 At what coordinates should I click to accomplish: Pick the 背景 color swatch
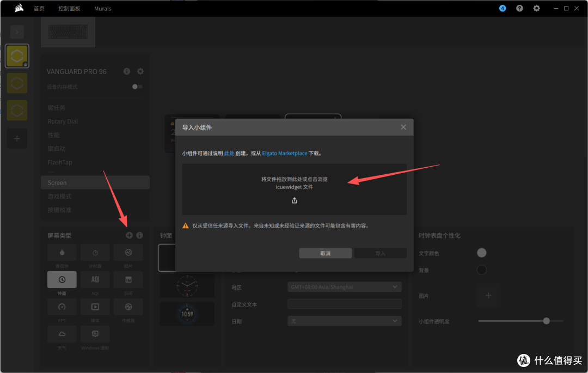tap(481, 270)
